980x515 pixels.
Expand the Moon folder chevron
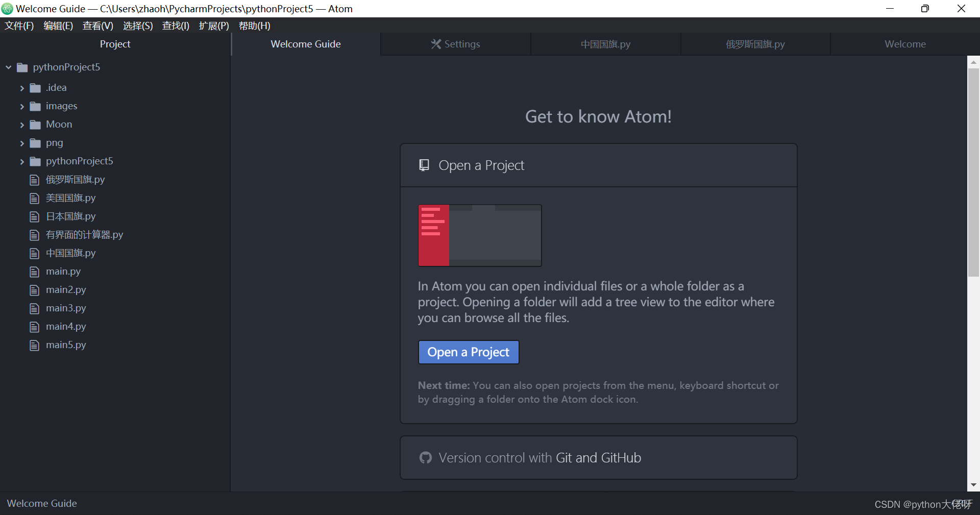(x=22, y=125)
